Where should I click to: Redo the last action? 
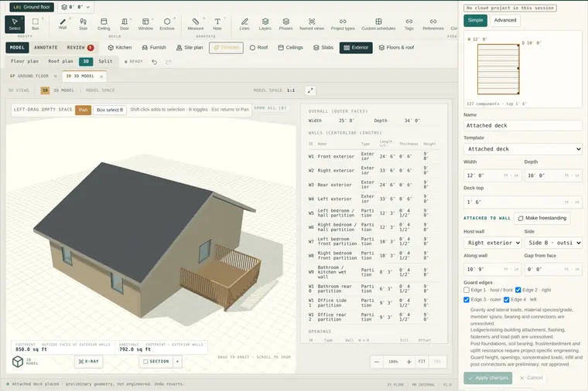(169, 62)
